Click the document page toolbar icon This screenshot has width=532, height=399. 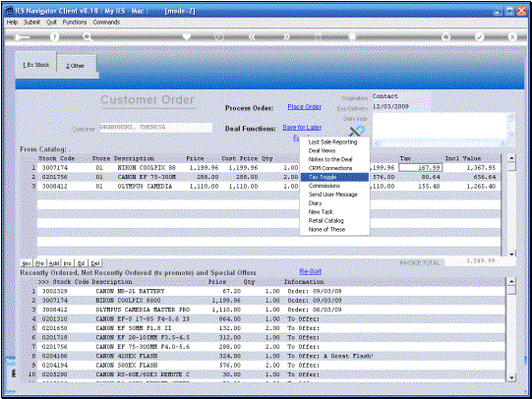tap(353, 36)
